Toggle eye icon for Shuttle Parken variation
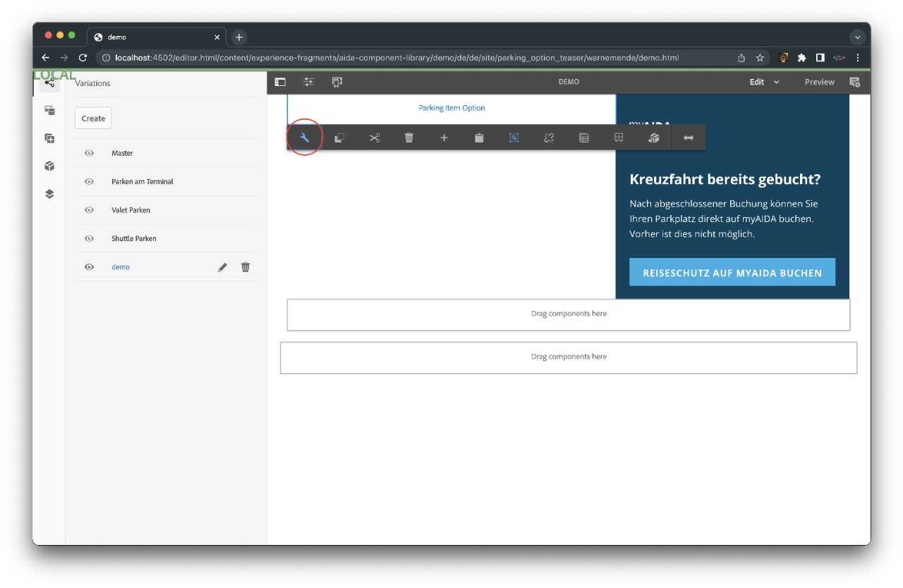The image size is (903, 588). [90, 238]
